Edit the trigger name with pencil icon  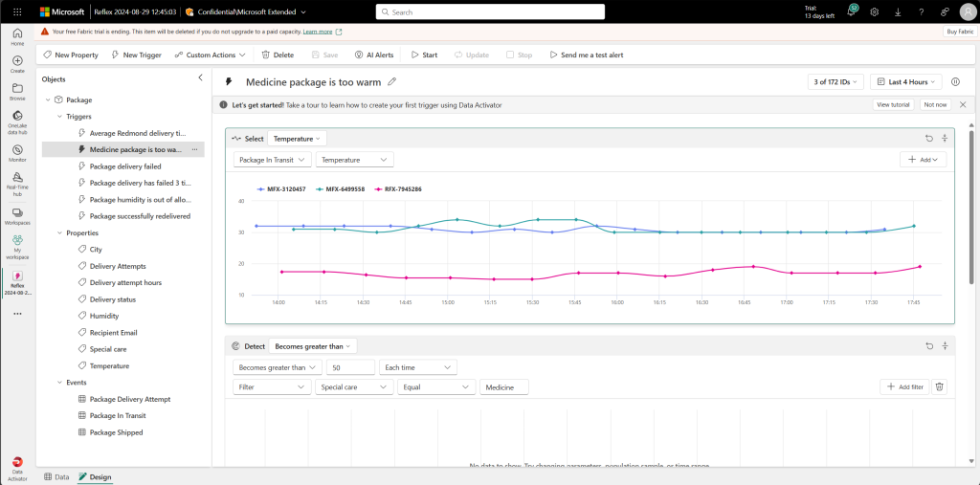(x=391, y=82)
